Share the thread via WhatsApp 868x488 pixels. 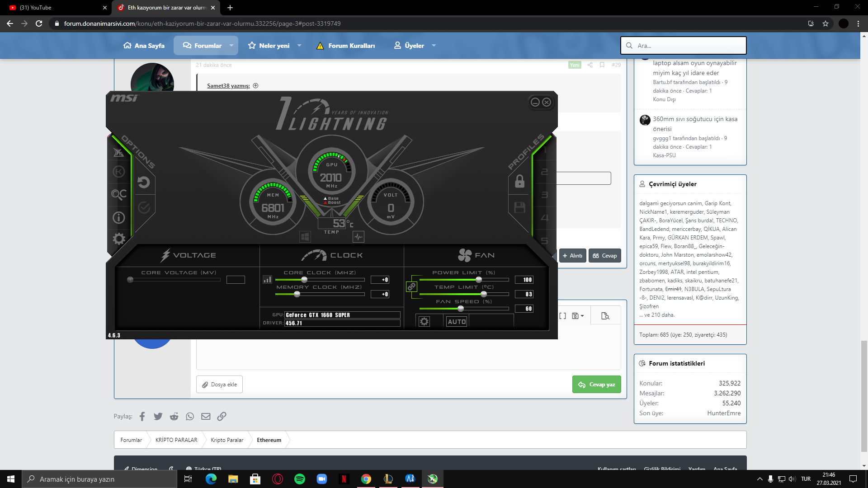[x=190, y=417]
